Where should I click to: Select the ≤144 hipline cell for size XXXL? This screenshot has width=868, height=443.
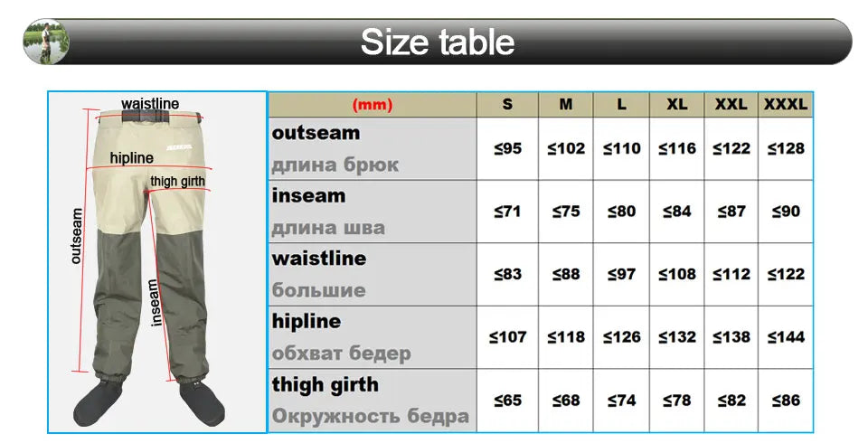pyautogui.click(x=786, y=337)
